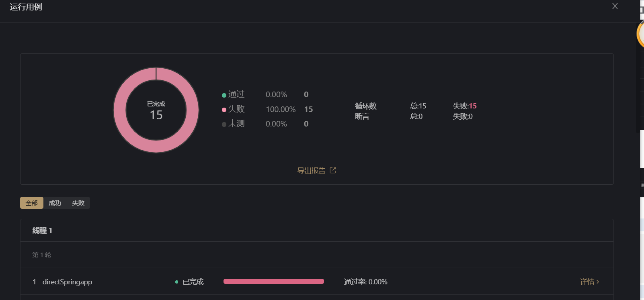This screenshot has width=644, height=300.
Task: Click the export report external-link icon
Action: tap(333, 170)
